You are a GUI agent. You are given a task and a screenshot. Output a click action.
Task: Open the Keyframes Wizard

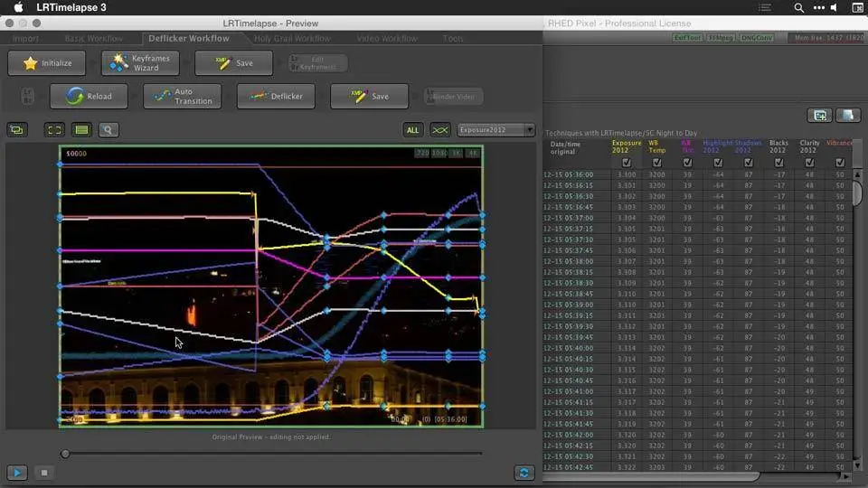tap(141, 63)
